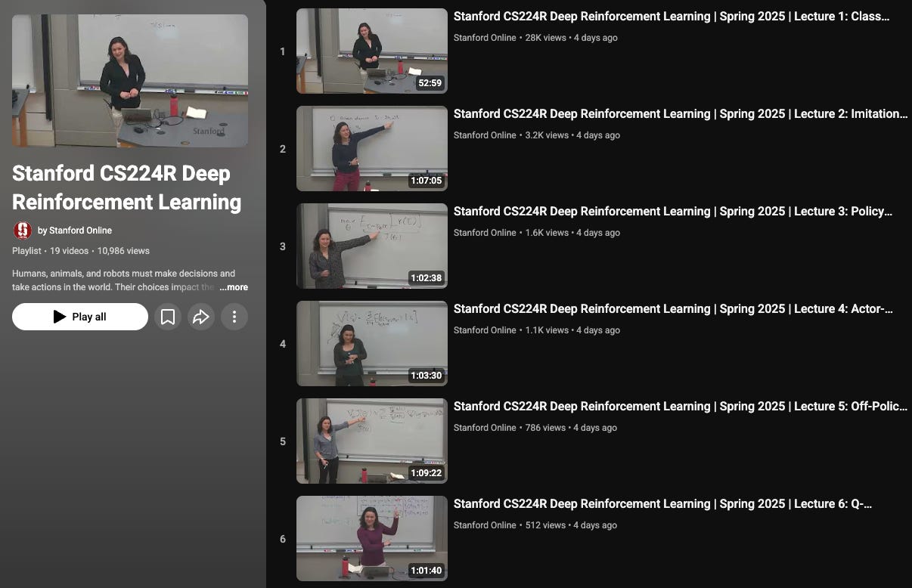This screenshot has width=912, height=588.
Task: Open the 'Lecture 6: Q-...' video title
Action: pos(662,504)
